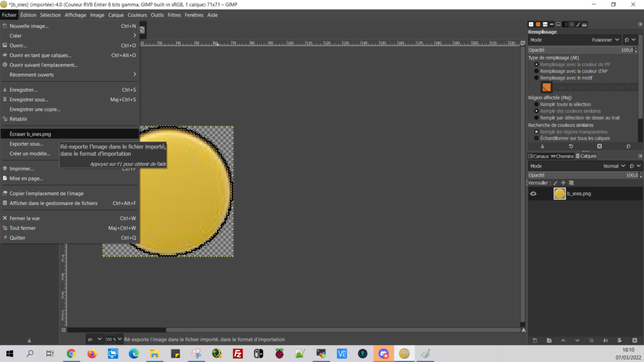Open layer mode group switcher dropdown
This screenshot has height=362, width=644.
tap(635, 166)
